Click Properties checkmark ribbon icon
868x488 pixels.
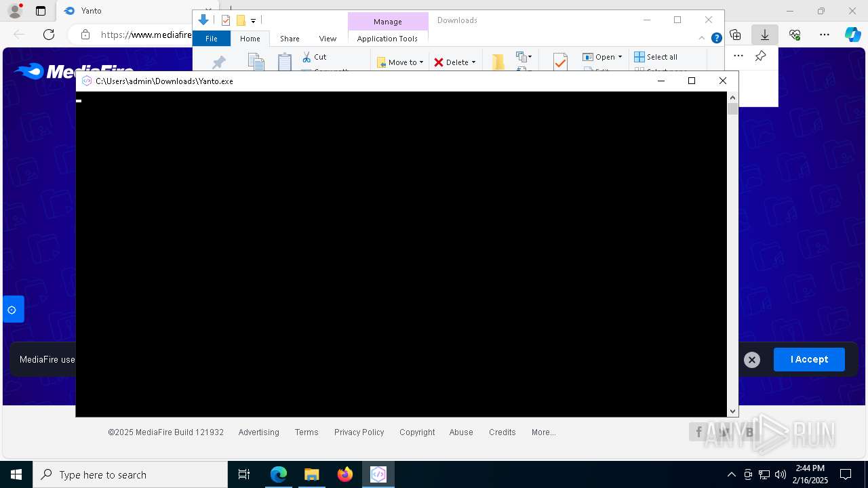560,62
